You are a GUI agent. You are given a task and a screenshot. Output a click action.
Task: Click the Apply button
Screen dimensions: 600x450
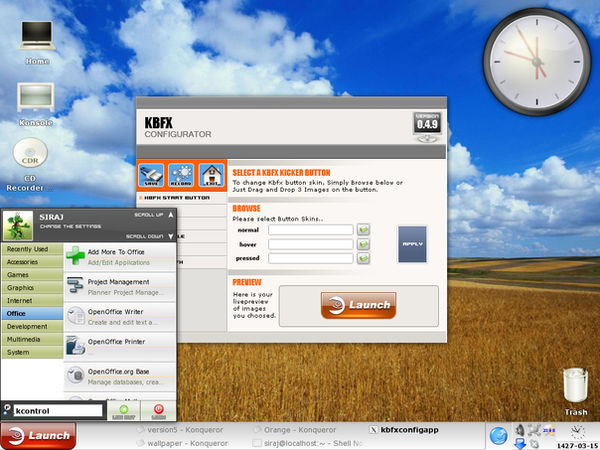(412, 244)
